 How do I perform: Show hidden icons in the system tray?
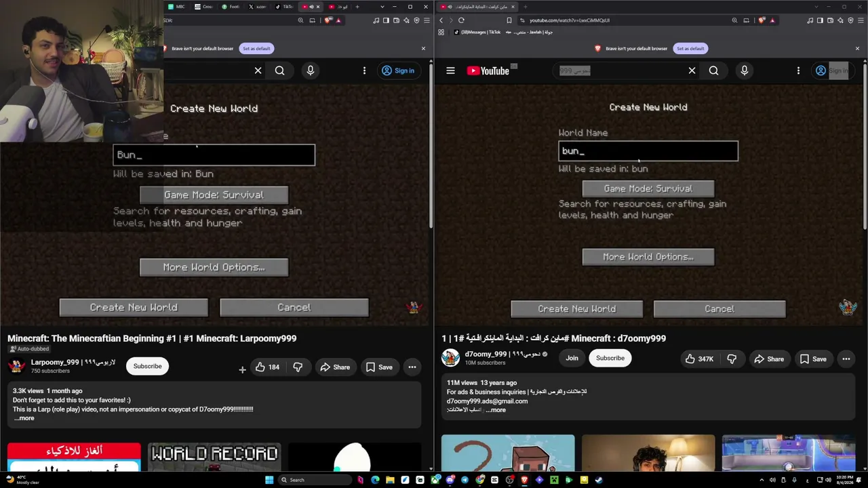762,480
